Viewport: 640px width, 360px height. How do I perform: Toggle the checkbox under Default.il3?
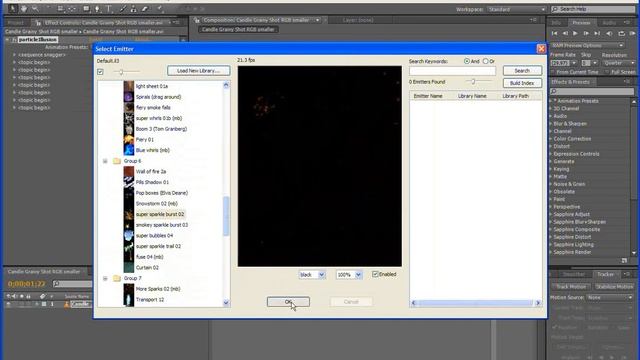tap(100, 72)
